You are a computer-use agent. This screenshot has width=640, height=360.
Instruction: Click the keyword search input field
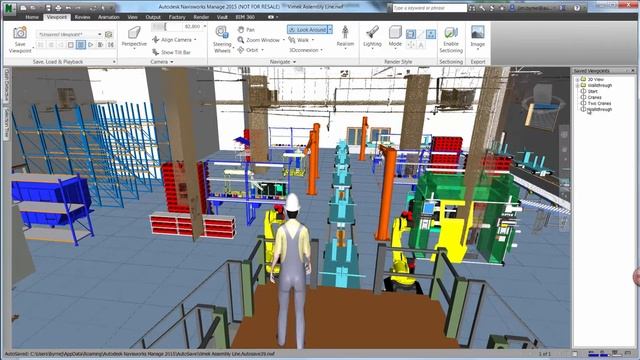pos(429,8)
